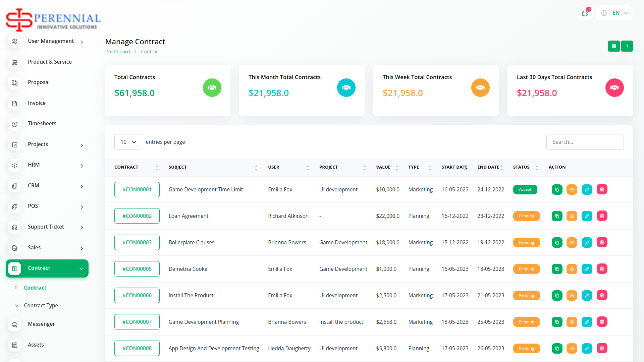Click the green plus create contract button
Screen dimensions: 644x362
click(x=627, y=46)
